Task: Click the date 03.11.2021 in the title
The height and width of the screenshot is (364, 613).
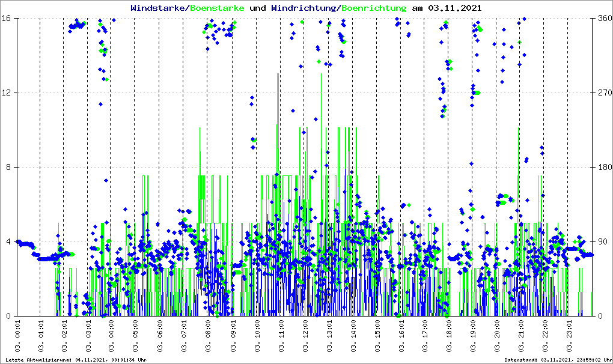Action: (x=455, y=8)
